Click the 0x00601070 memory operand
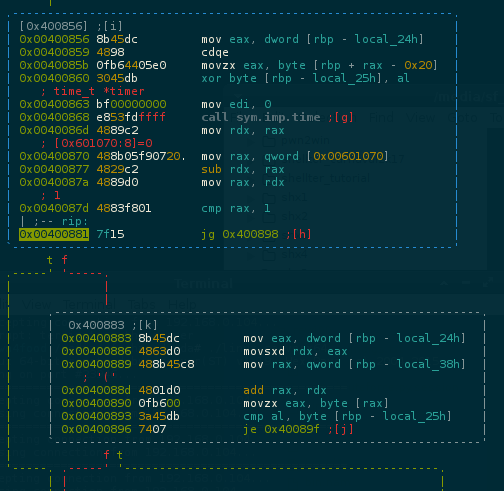The image size is (504, 491). (347, 156)
